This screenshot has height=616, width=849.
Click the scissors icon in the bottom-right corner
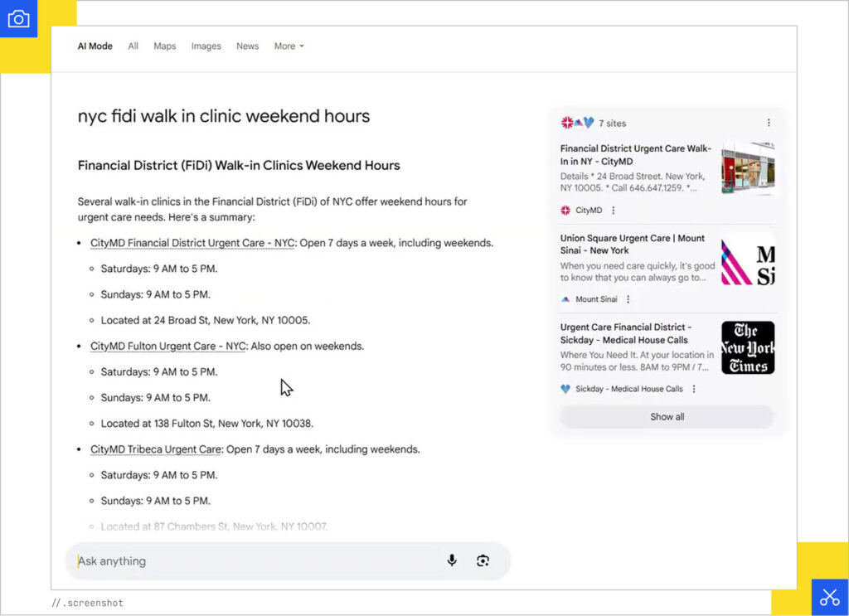(x=829, y=597)
